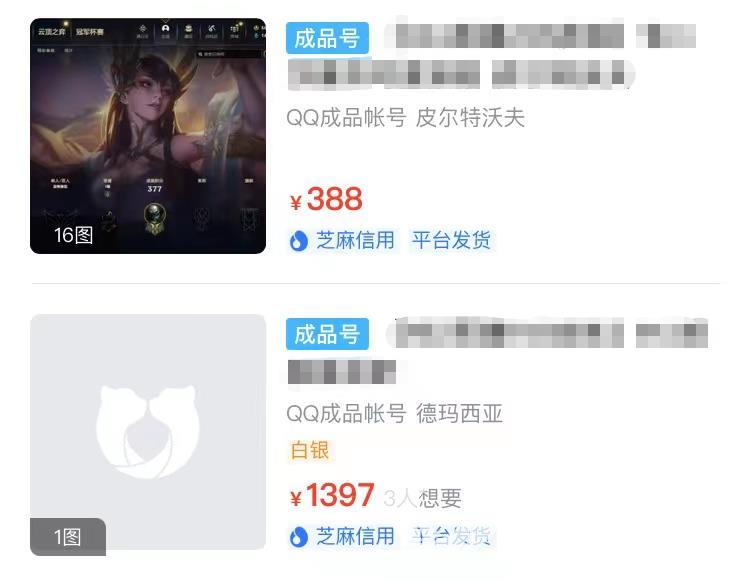Open the blurred title of the ¥388 listing
Screen dimensions: 750x581
(492, 55)
